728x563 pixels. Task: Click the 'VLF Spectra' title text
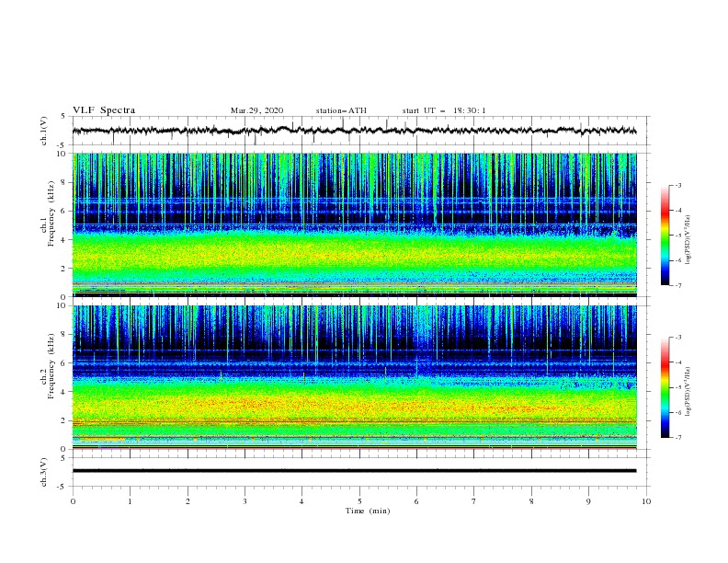pyautogui.click(x=104, y=110)
